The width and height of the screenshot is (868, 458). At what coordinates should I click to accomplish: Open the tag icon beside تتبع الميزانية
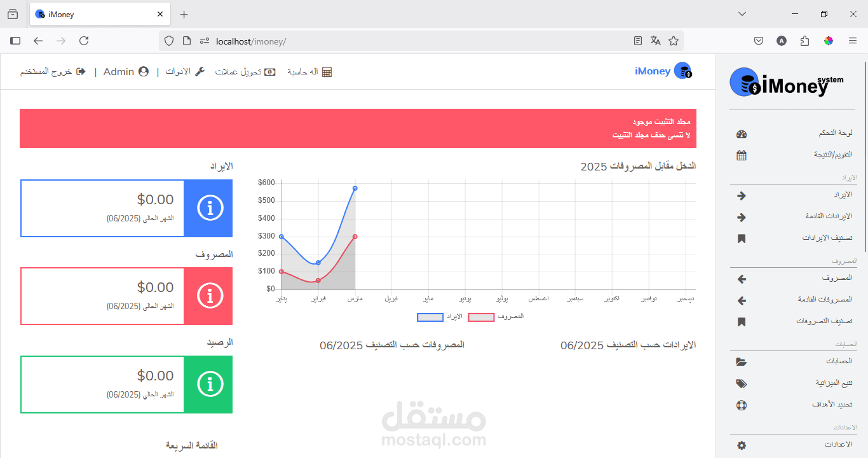742,384
